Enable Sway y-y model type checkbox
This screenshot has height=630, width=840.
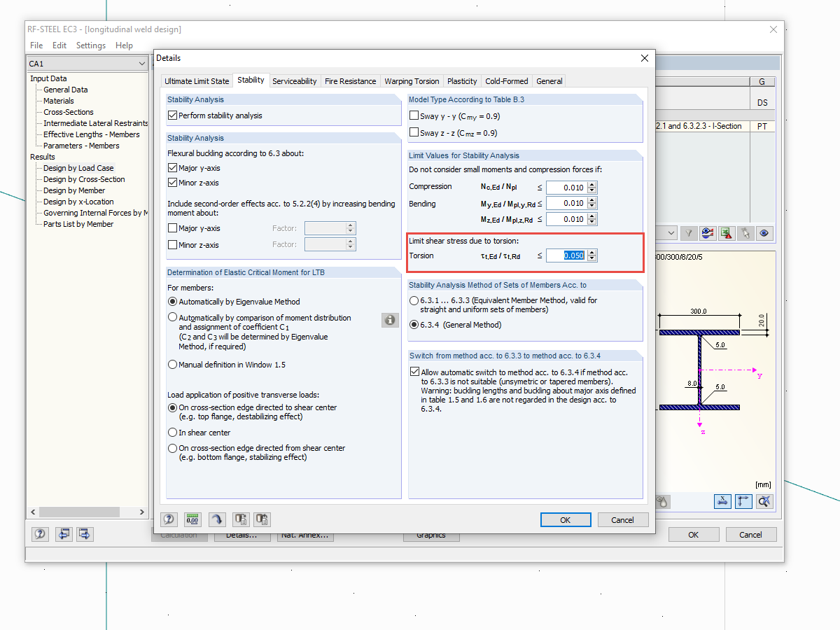(x=413, y=116)
